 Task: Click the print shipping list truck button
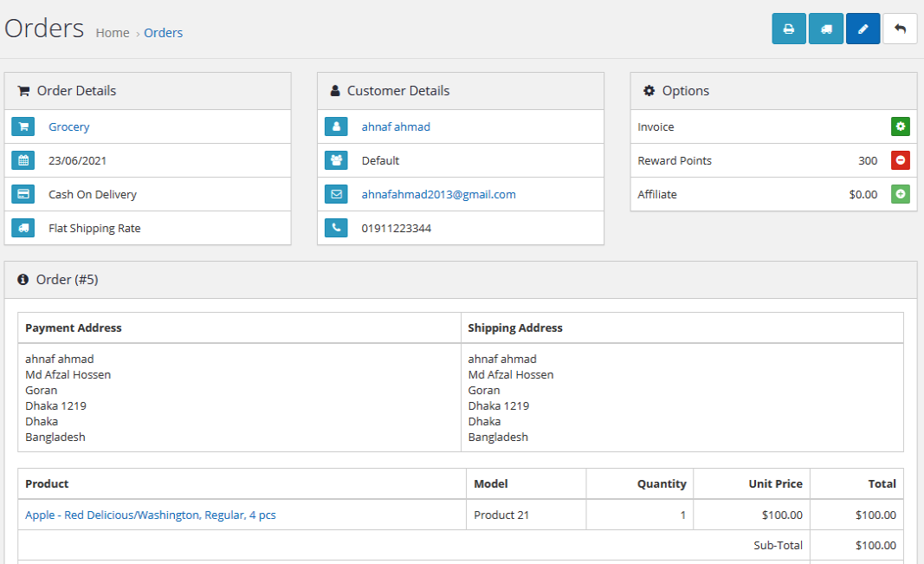(826, 29)
